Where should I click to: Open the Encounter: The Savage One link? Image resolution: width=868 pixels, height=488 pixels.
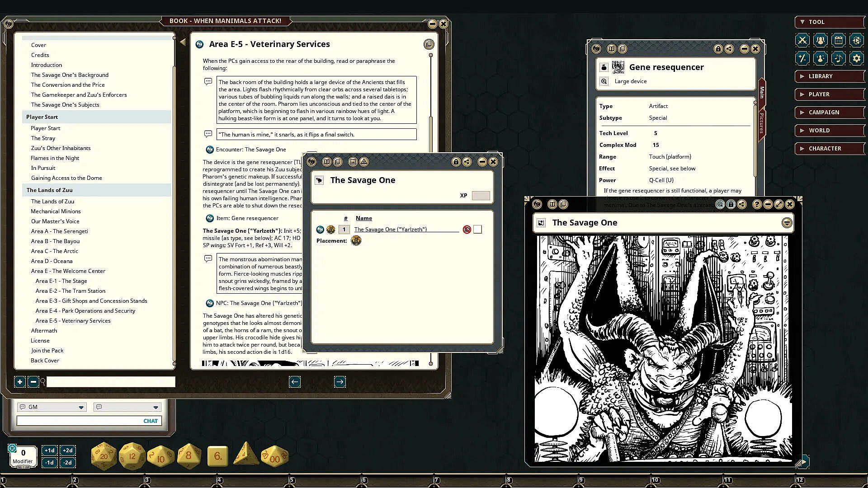(251, 150)
